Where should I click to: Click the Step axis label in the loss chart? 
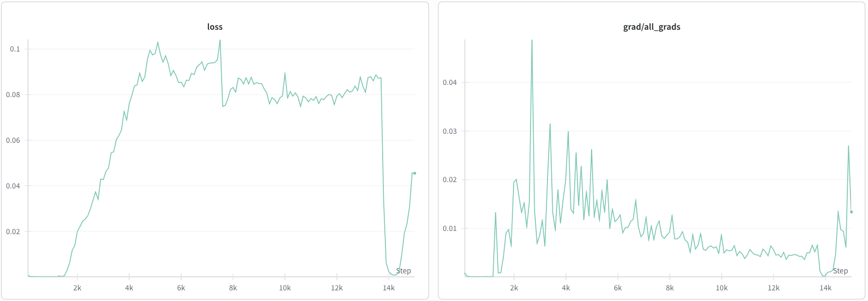pos(403,271)
